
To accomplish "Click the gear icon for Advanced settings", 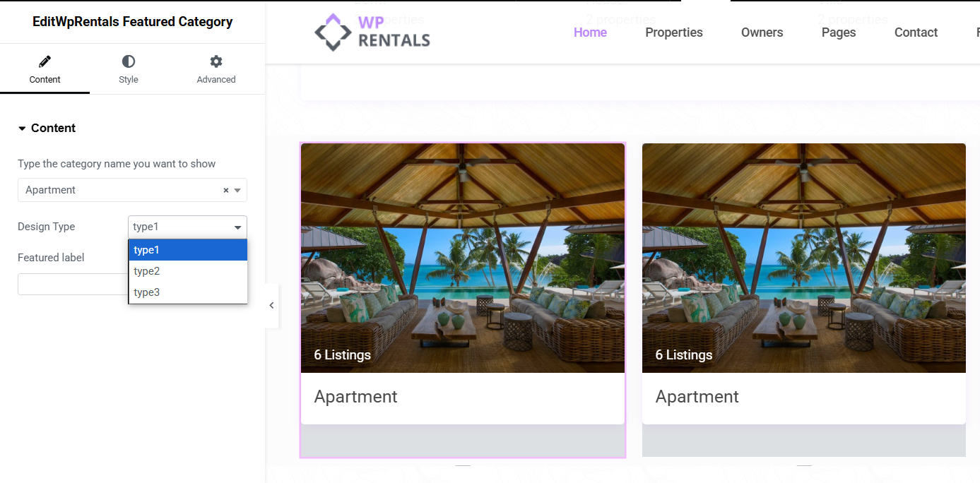I will tap(216, 61).
